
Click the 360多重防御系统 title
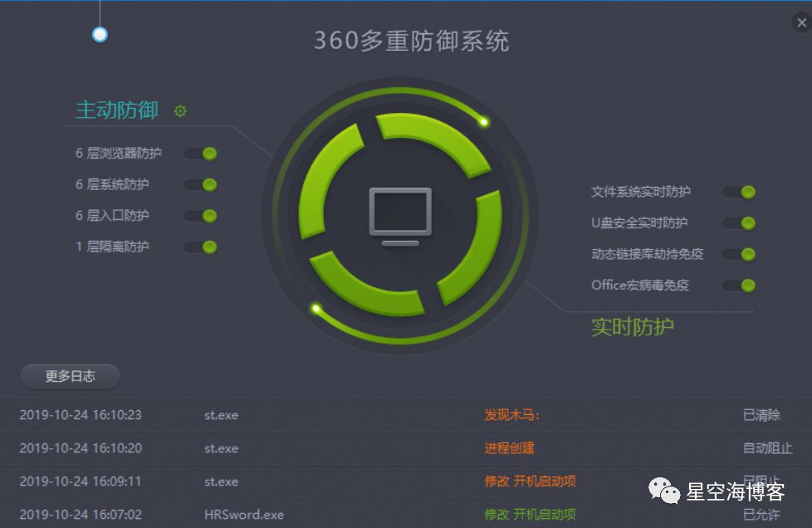coord(412,41)
